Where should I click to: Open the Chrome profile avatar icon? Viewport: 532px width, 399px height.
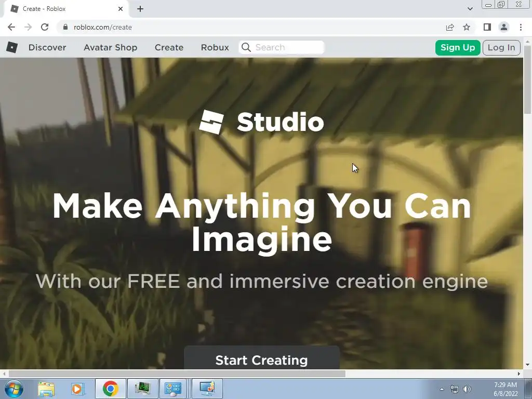point(504,27)
